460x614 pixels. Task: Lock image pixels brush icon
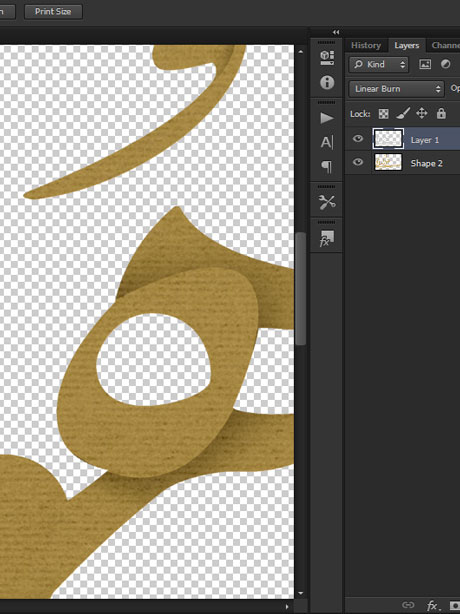pyautogui.click(x=403, y=114)
